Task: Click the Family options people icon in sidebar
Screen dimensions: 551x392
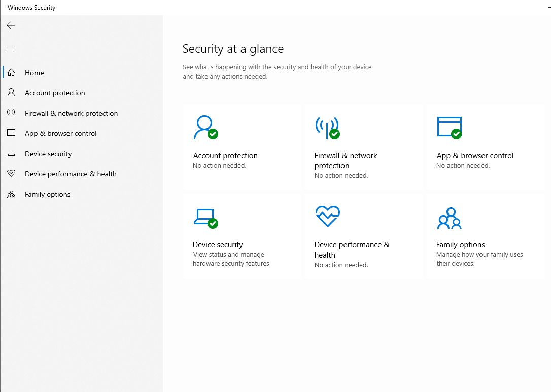Action: [11, 194]
